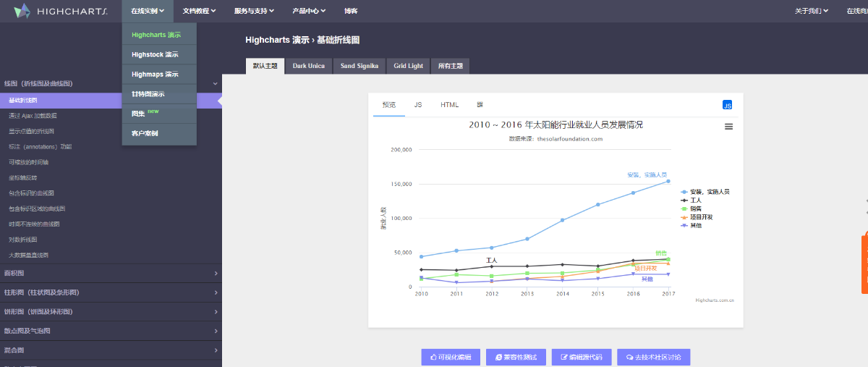
Task: Click the 兼容性测试 button
Action: 516,358
